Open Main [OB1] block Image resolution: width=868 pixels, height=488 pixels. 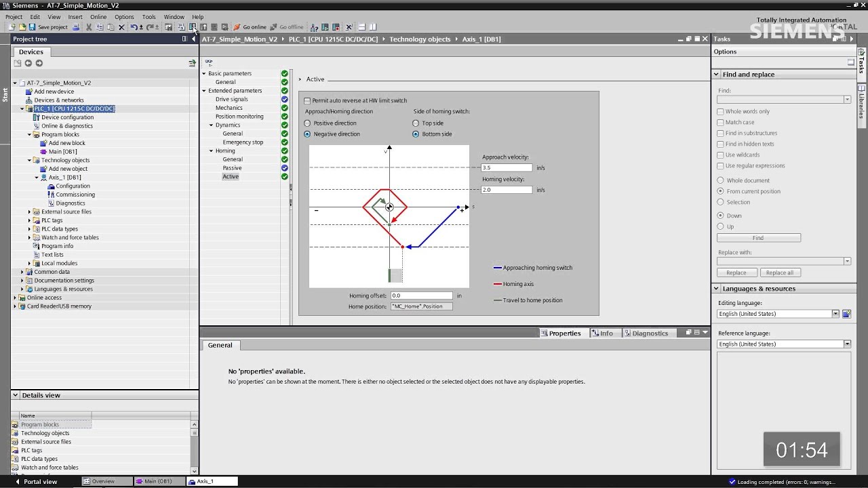(x=63, y=152)
